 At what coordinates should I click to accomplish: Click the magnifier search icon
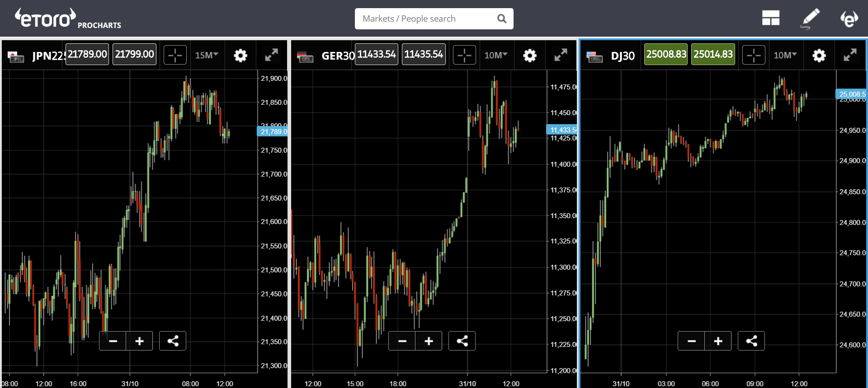pyautogui.click(x=502, y=19)
